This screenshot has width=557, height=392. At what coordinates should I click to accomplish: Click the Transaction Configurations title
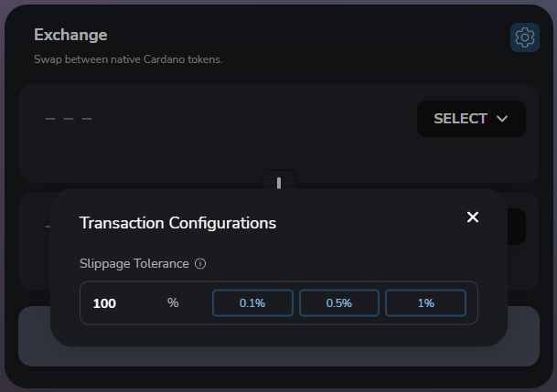pos(177,223)
